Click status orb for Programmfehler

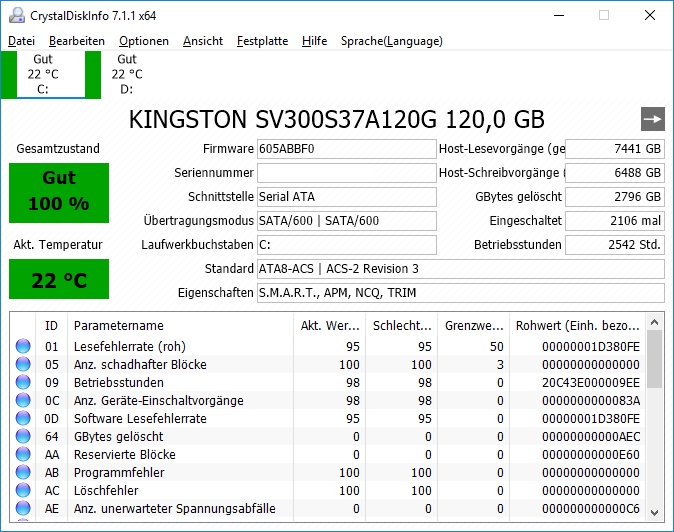point(23,473)
